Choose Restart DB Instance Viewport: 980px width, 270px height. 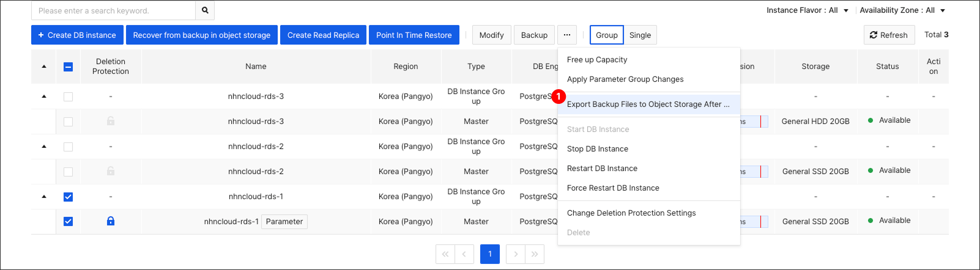pyautogui.click(x=649, y=169)
